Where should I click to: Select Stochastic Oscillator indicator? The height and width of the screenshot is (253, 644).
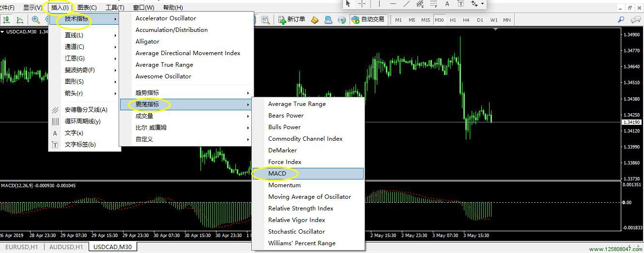coord(308,232)
